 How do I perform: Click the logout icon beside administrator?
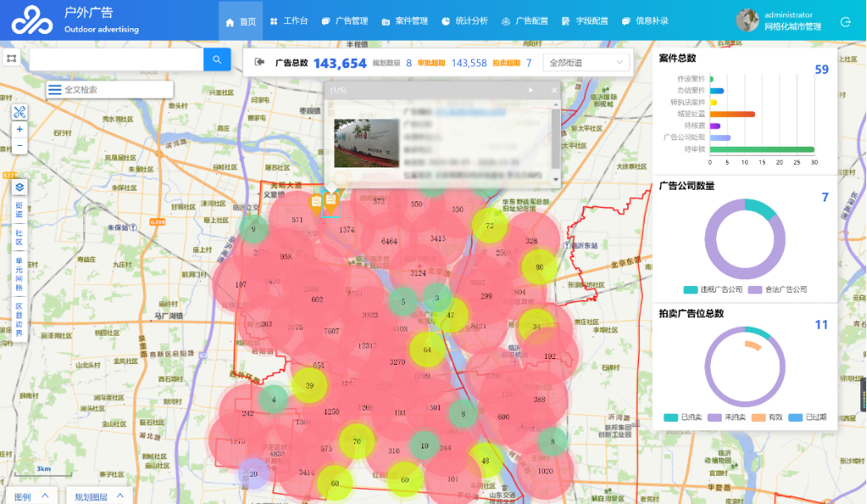845,22
